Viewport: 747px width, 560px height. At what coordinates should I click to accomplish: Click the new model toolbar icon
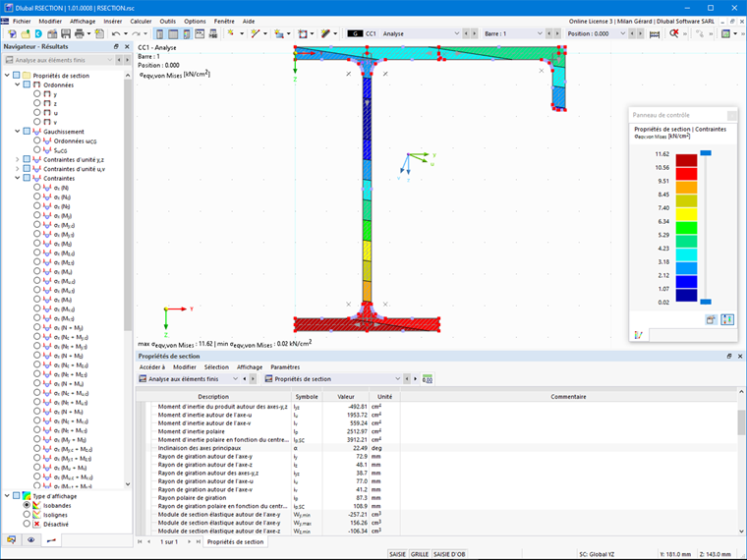click(12, 33)
